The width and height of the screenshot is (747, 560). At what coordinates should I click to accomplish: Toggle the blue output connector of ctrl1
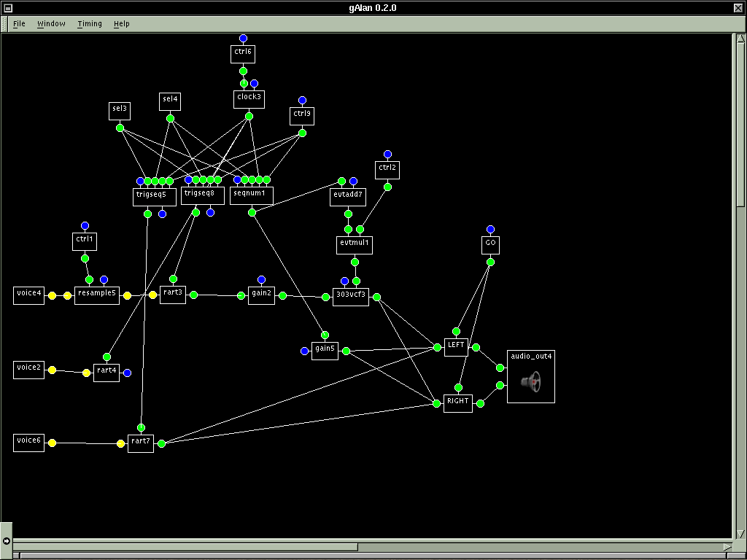85,225
